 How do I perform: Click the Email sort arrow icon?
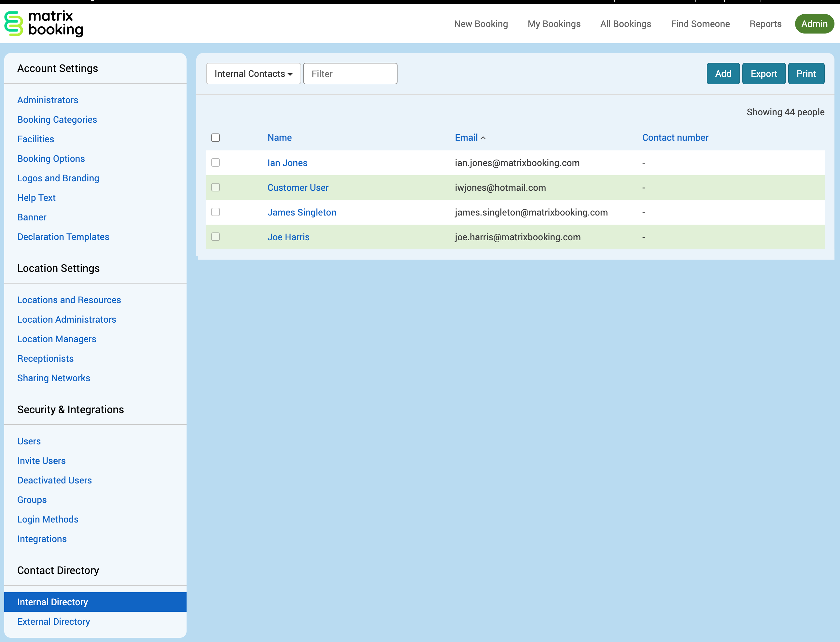point(483,138)
